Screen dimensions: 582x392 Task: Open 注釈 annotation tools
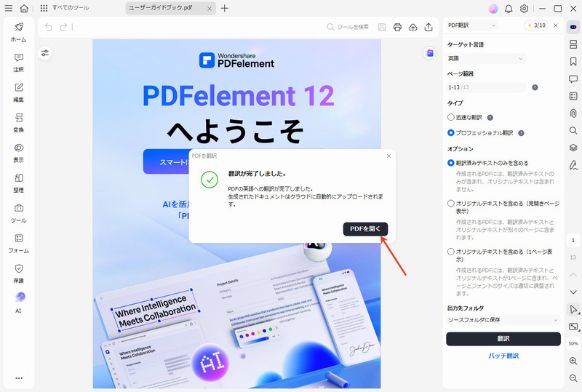19,63
